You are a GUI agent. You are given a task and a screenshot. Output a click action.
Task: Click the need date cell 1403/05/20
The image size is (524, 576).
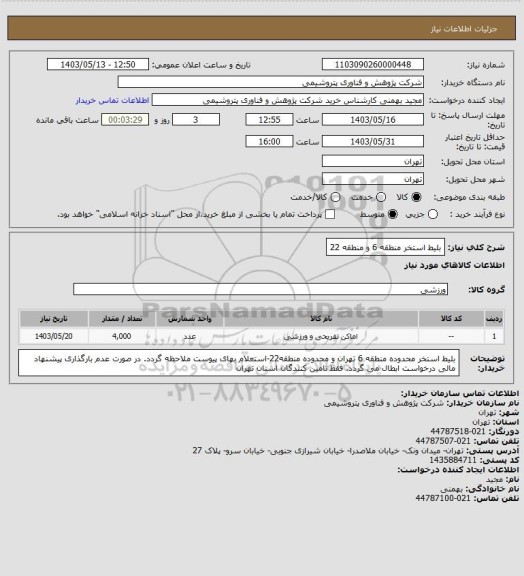point(54,336)
